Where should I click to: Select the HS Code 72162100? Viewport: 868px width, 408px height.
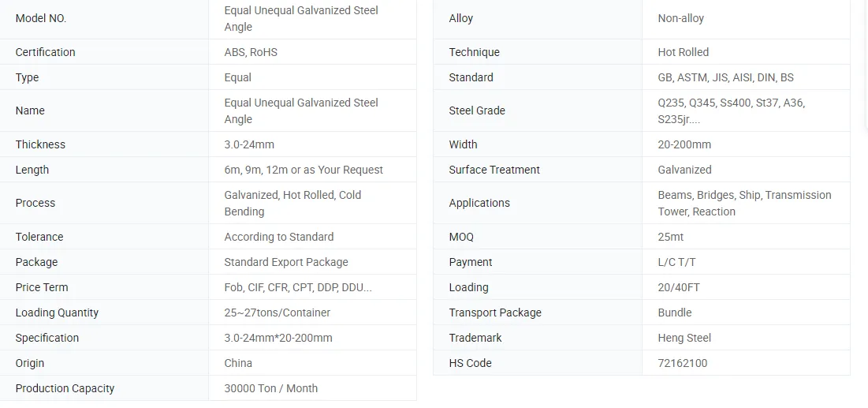pos(683,363)
